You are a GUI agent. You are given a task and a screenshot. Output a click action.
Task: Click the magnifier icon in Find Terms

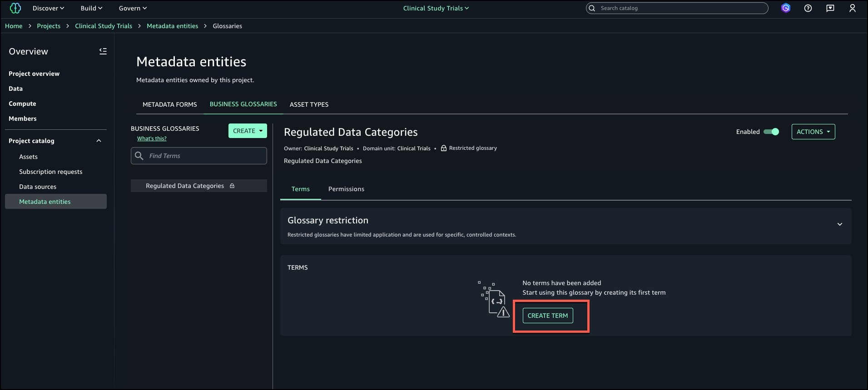pos(139,156)
